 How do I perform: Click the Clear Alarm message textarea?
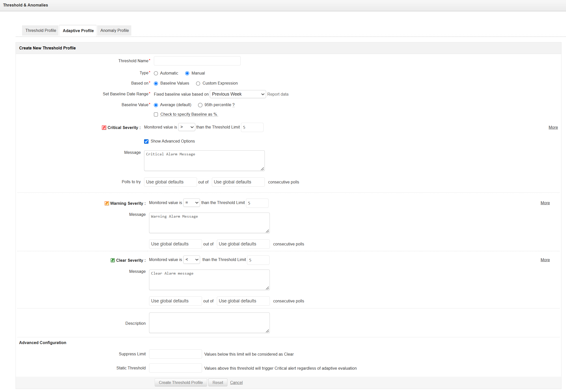click(209, 280)
